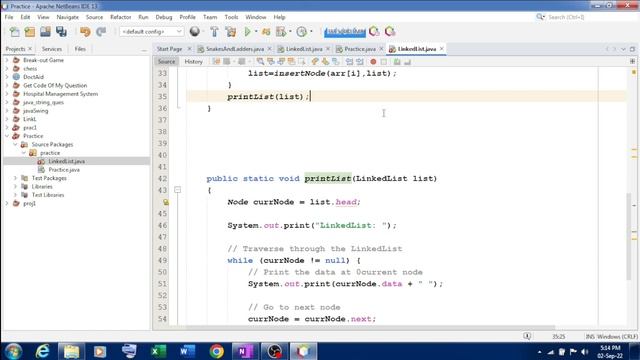Open Excel from the taskbar
The image size is (640, 360).
tap(158, 351)
